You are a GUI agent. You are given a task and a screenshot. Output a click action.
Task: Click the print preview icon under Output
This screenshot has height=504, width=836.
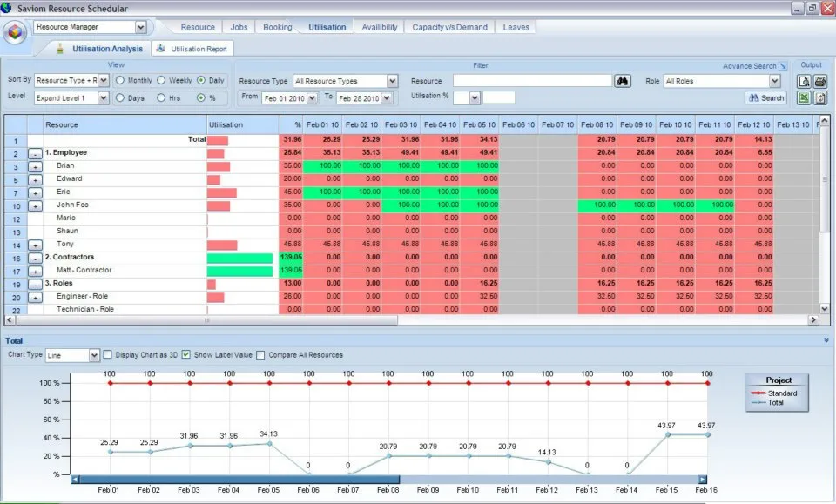(x=804, y=81)
